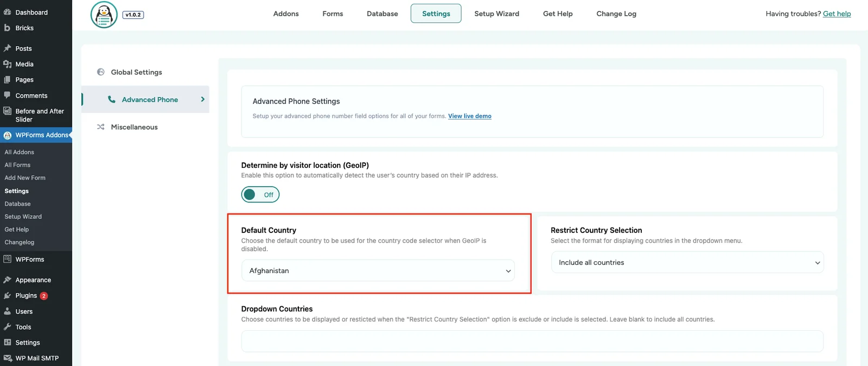The width and height of the screenshot is (868, 366).
Task: Click the View live demo link
Action: click(469, 116)
